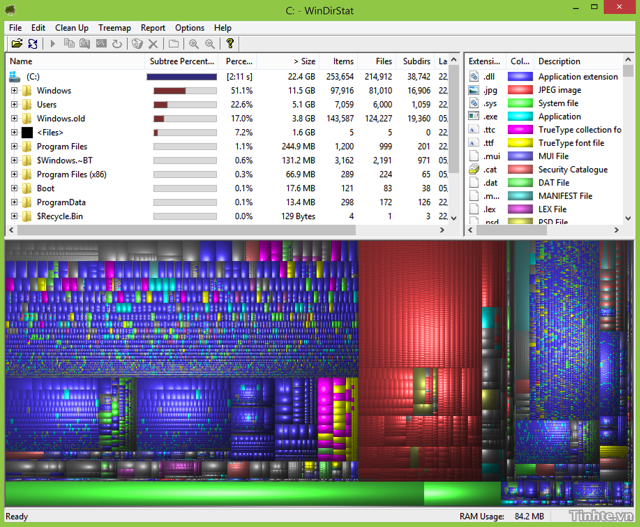Image resolution: width=640 pixels, height=527 pixels.
Task: Sort by the Items column header
Action: pyautogui.click(x=339, y=61)
